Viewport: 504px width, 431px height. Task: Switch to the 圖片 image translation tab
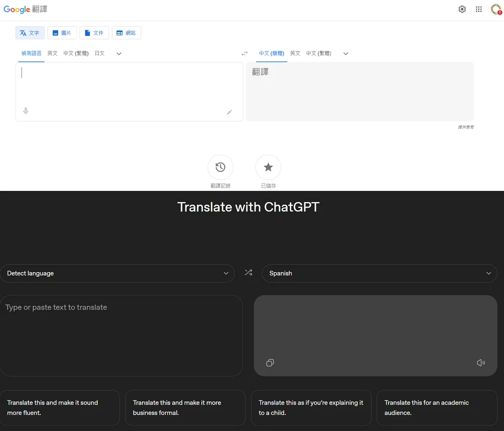(62, 32)
